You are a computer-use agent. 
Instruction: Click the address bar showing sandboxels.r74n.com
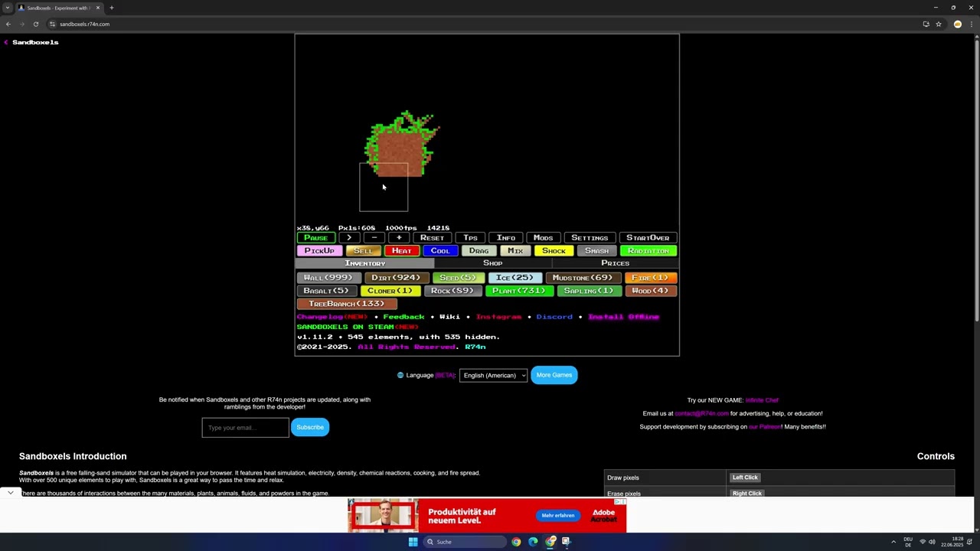pos(482,24)
